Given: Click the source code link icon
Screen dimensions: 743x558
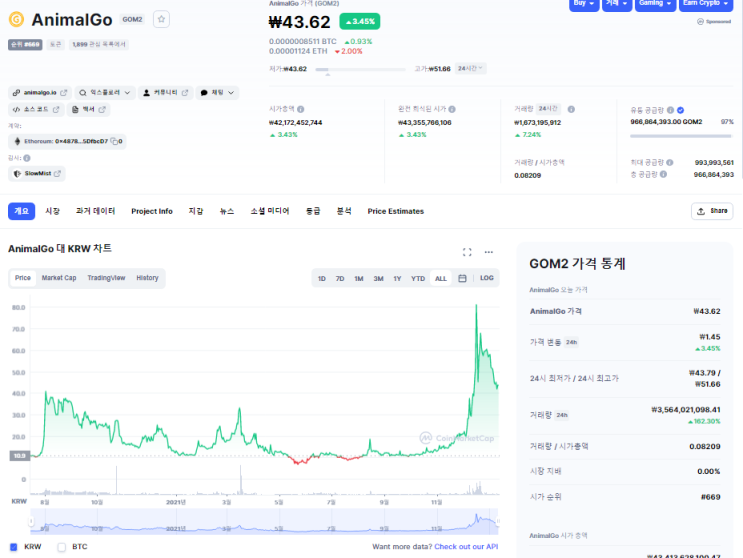Looking at the screenshot, I should (x=16, y=109).
